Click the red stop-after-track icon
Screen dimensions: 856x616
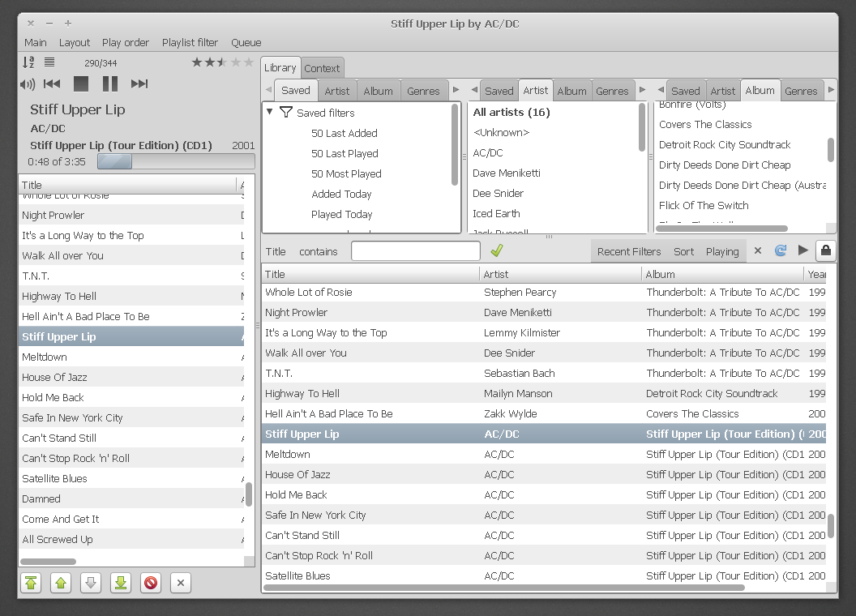click(x=151, y=583)
